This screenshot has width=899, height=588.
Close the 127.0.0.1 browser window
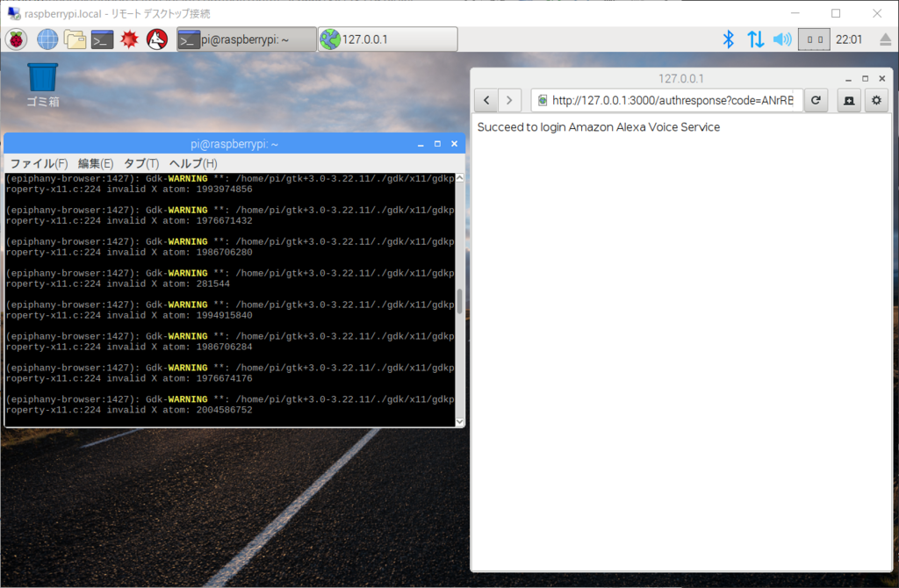(882, 78)
